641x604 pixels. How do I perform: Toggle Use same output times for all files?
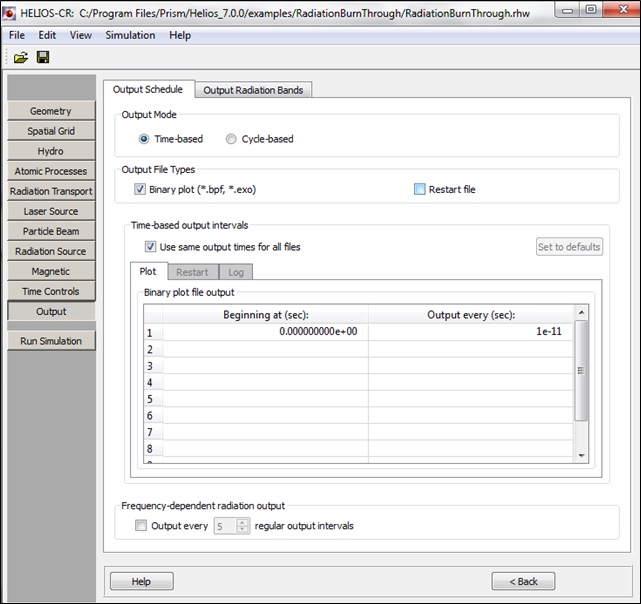[150, 246]
